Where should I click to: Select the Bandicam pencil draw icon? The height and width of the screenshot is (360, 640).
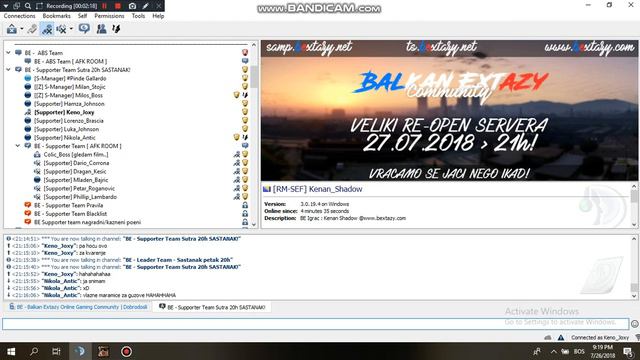pyautogui.click(x=146, y=6)
